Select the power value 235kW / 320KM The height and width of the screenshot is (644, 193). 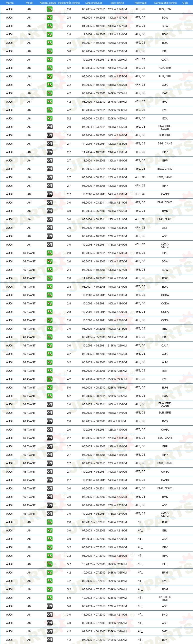(x=117, y=631)
